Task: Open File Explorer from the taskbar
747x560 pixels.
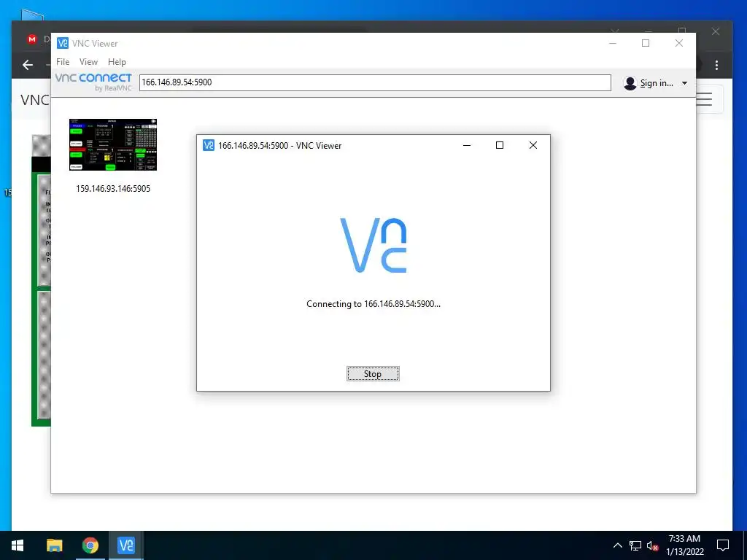Action: click(54, 545)
